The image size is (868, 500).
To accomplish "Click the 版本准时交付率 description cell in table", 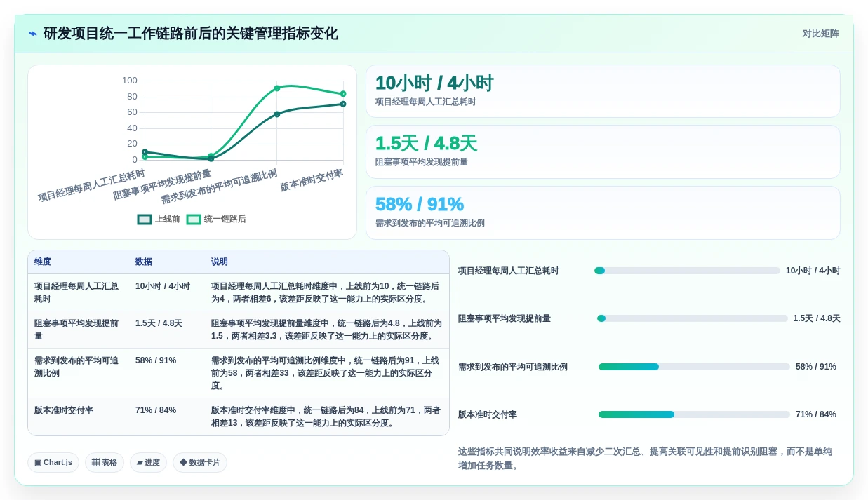I will [326, 417].
